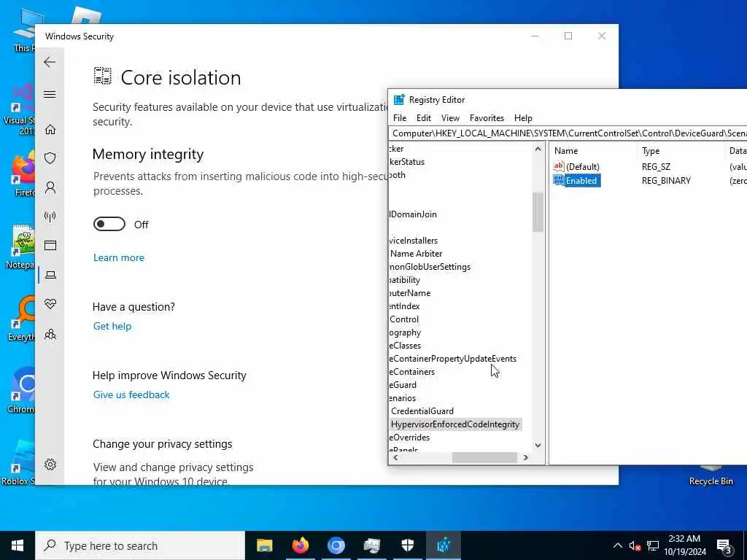The height and width of the screenshot is (560, 747).
Task: Open Registry Editor File menu
Action: (400, 118)
